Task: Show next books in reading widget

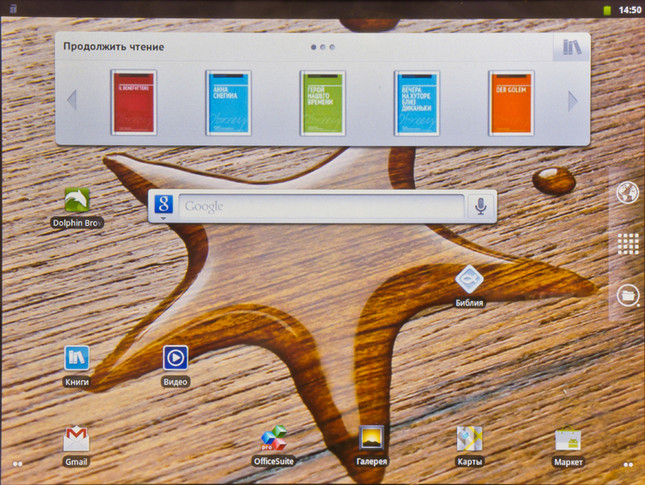Action: 573,101
